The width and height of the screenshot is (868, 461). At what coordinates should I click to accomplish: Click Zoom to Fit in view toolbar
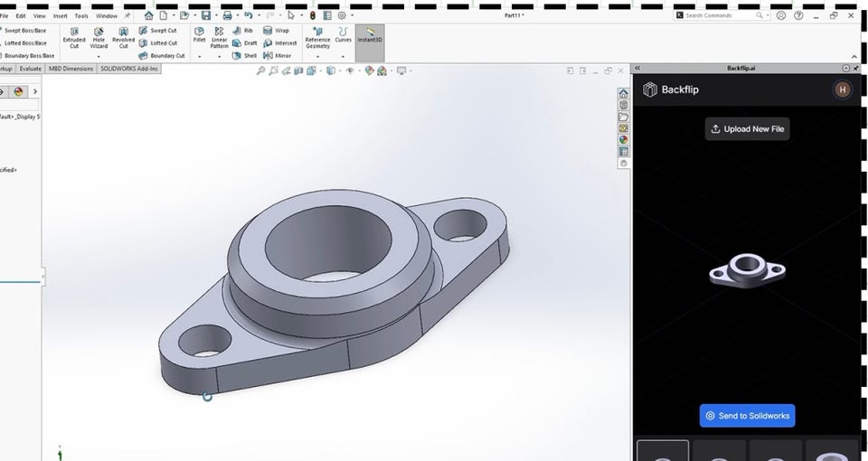click(x=260, y=71)
